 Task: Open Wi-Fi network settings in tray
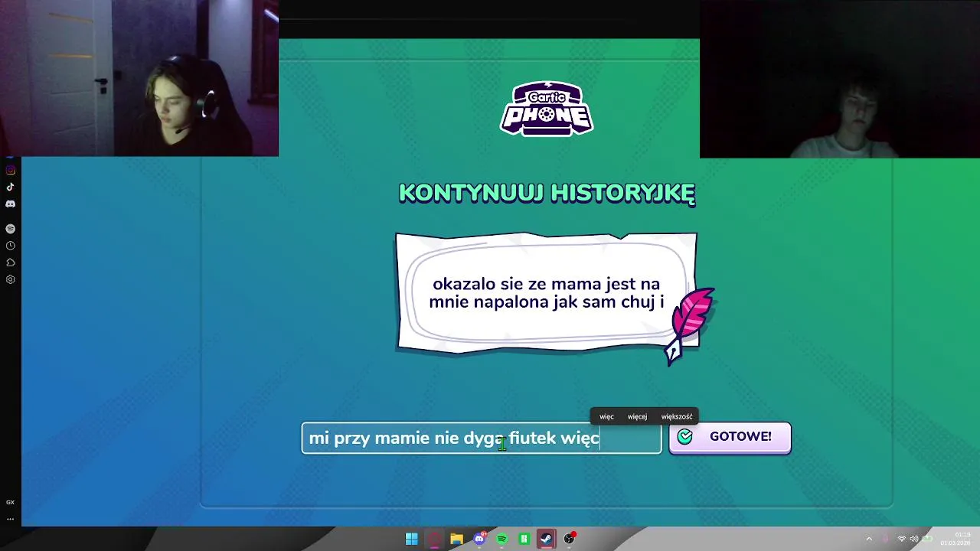click(x=901, y=539)
